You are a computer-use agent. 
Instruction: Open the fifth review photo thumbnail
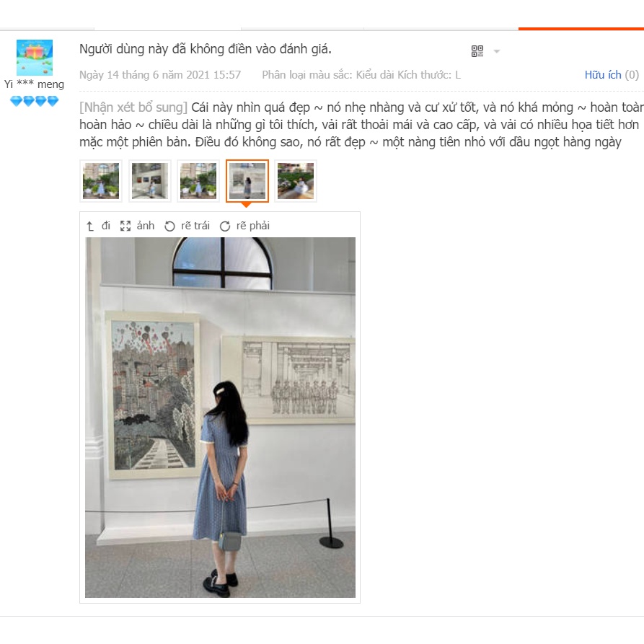[296, 181]
